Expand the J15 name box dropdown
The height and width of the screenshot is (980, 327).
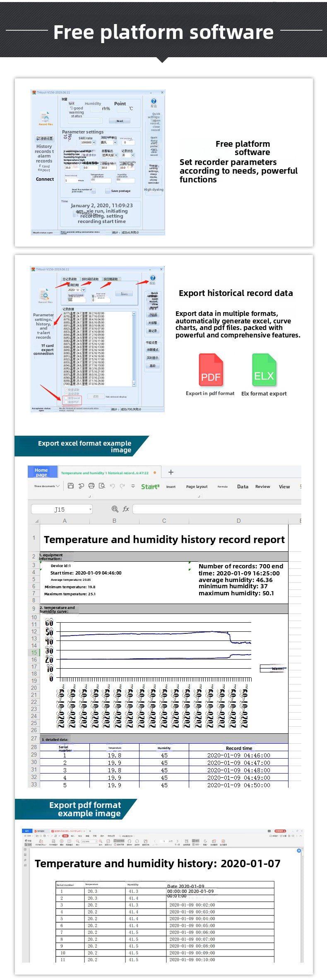(x=90, y=509)
